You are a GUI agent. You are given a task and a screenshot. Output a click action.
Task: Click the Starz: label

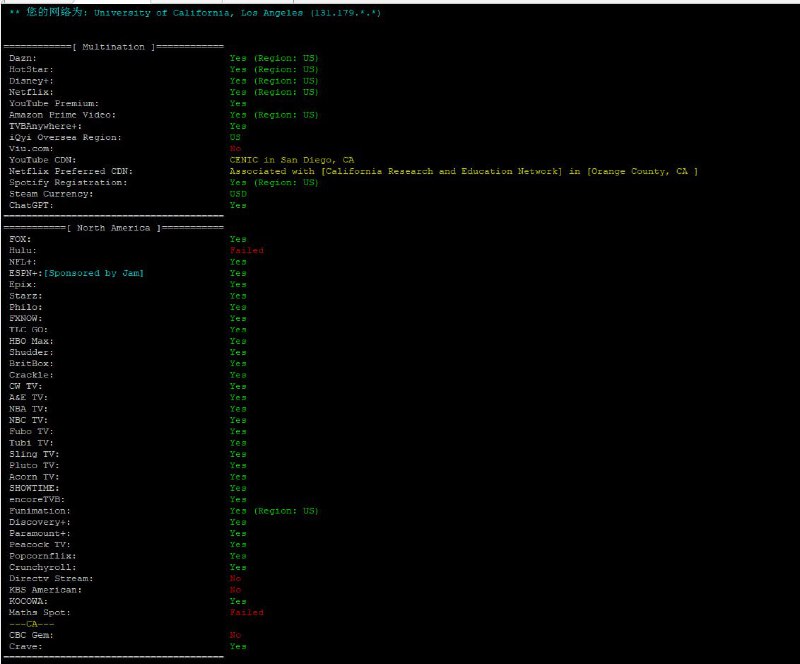pyautogui.click(x=26, y=296)
